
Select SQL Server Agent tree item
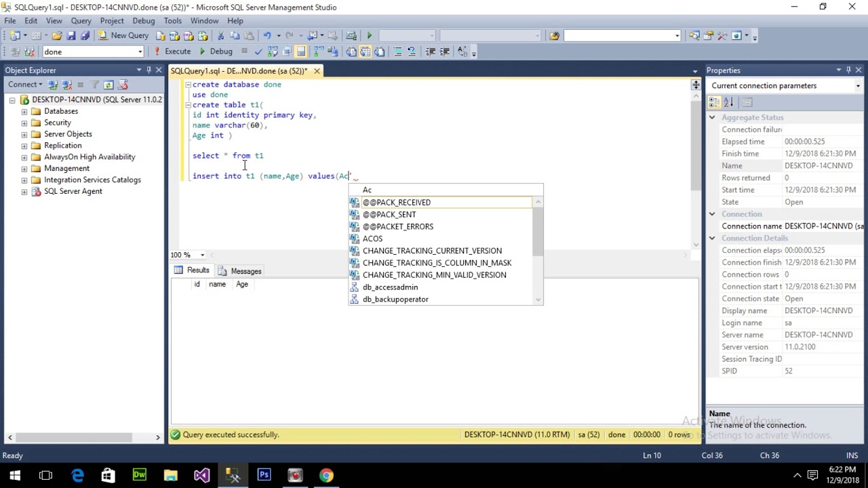tap(73, 191)
